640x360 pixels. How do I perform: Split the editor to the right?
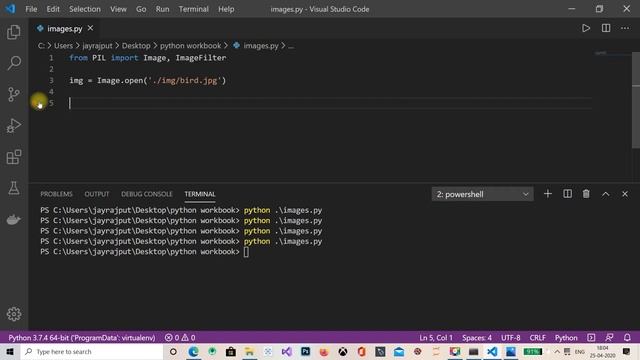click(606, 28)
